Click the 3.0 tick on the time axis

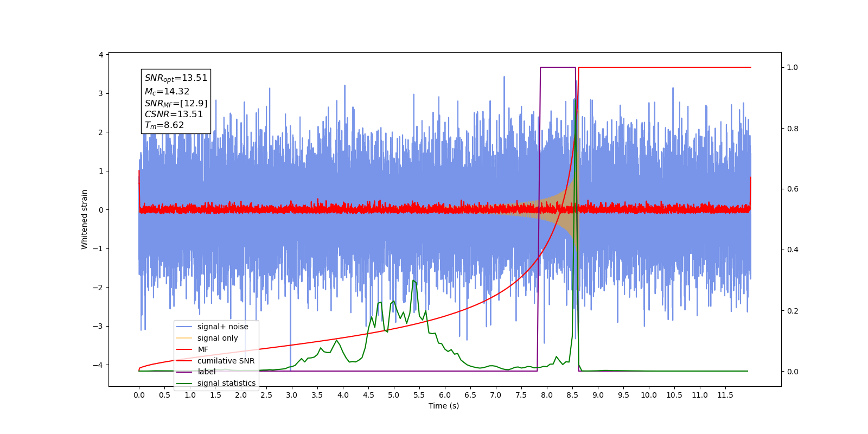292,395
